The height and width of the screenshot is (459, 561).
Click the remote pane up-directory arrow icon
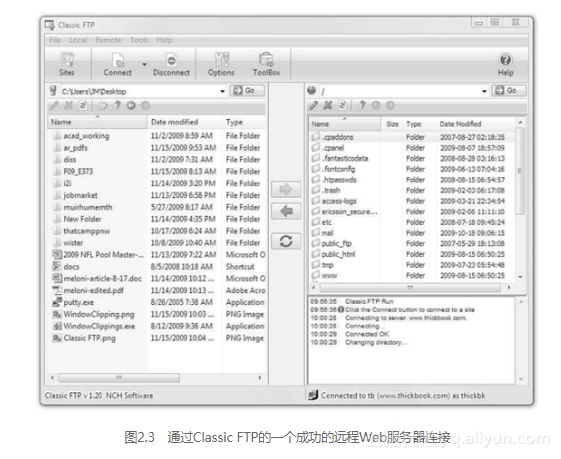point(362,105)
